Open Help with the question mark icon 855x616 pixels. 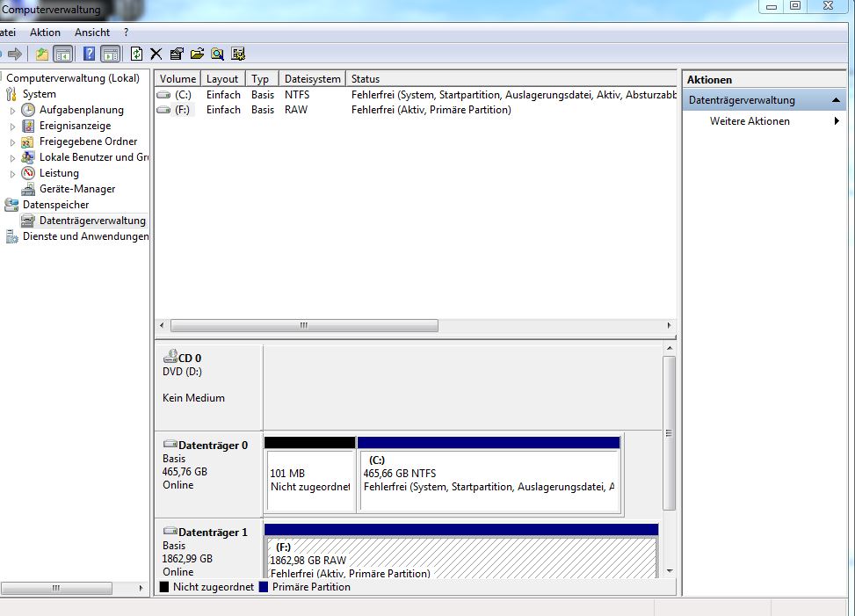click(x=89, y=54)
